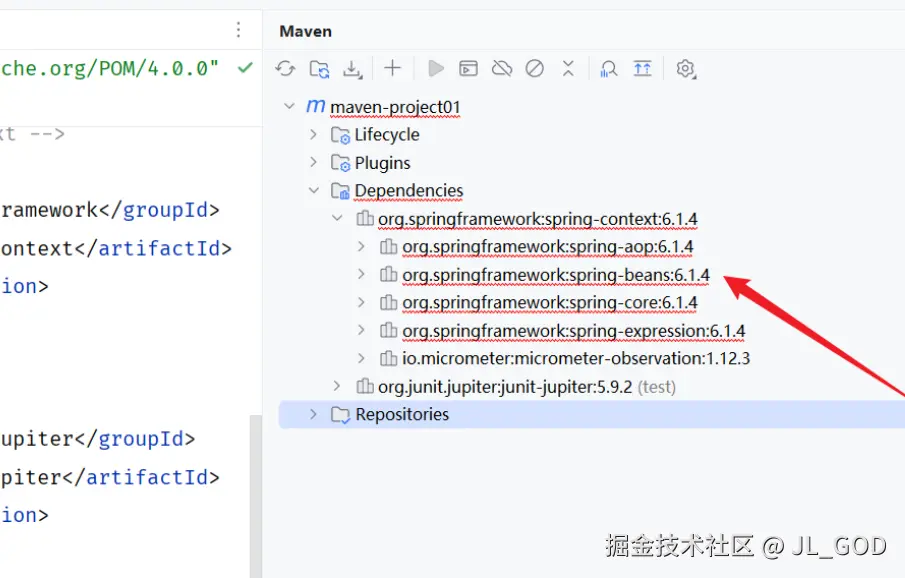The image size is (905, 578).
Task: Click the Select Opened File icon
Action: pos(642,69)
